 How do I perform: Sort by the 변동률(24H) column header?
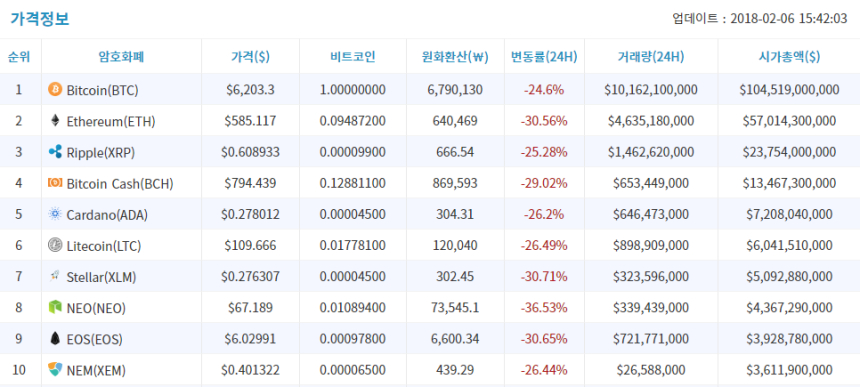coord(544,56)
